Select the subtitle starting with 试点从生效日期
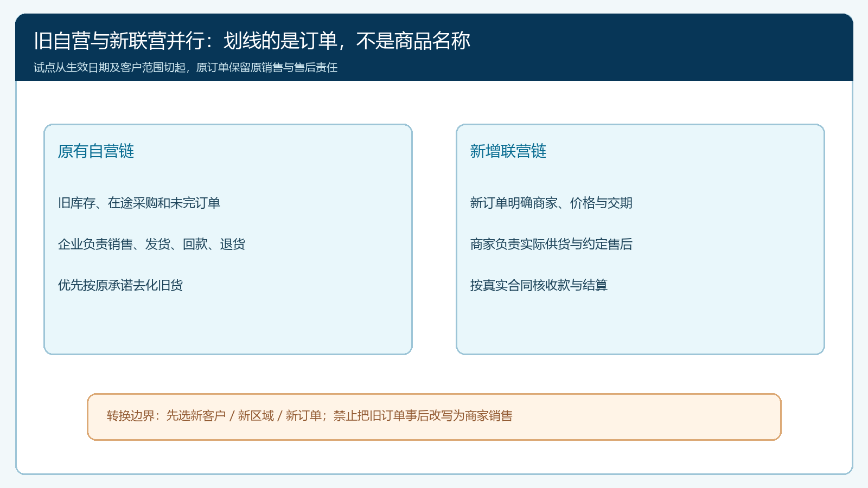The image size is (868, 488). (186, 67)
